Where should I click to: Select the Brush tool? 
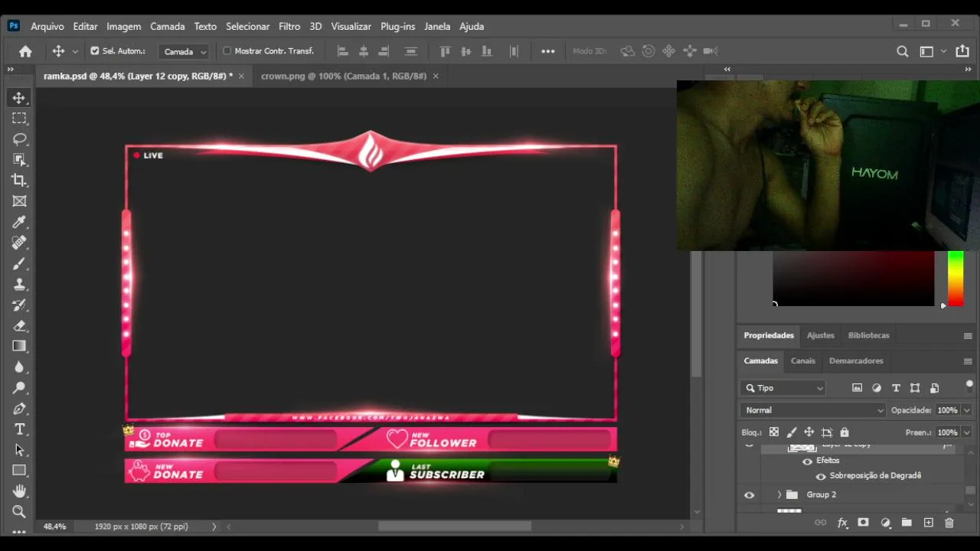click(x=19, y=263)
